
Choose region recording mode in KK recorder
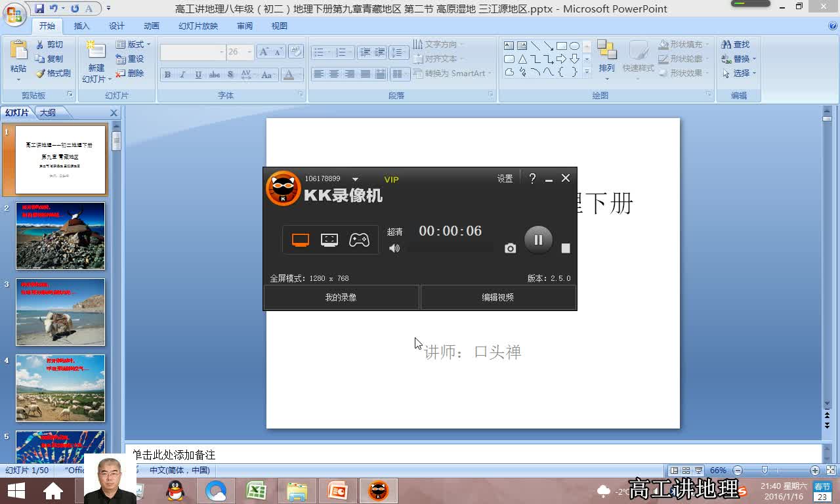point(329,240)
